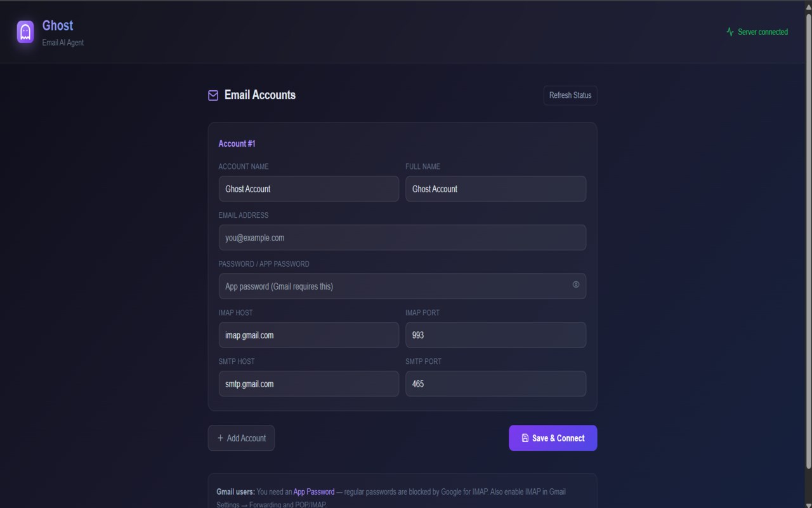Click the page vertical scrollbar
Screen dimensions: 812x508
[808, 241]
